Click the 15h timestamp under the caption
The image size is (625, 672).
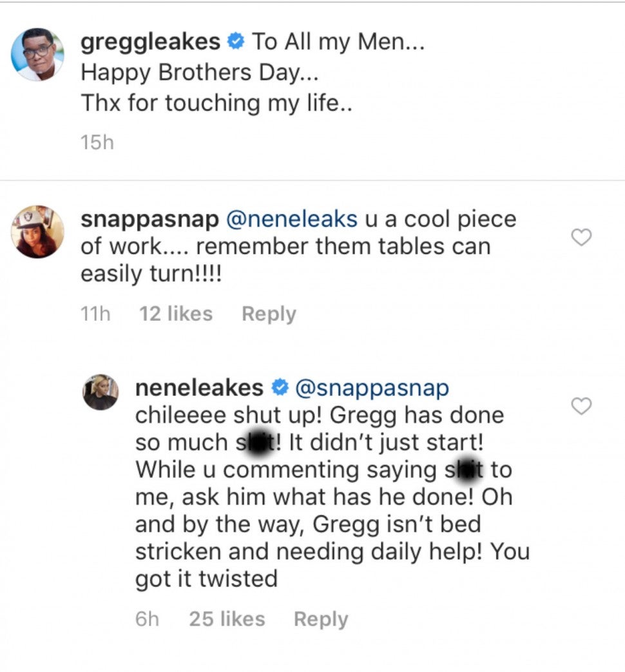click(97, 142)
